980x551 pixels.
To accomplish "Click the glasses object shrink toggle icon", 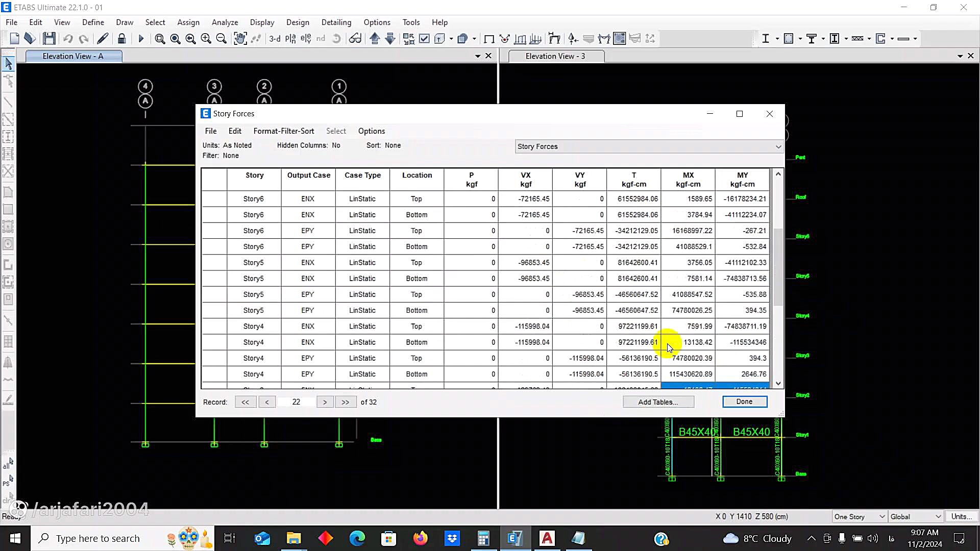I will pos(355,39).
